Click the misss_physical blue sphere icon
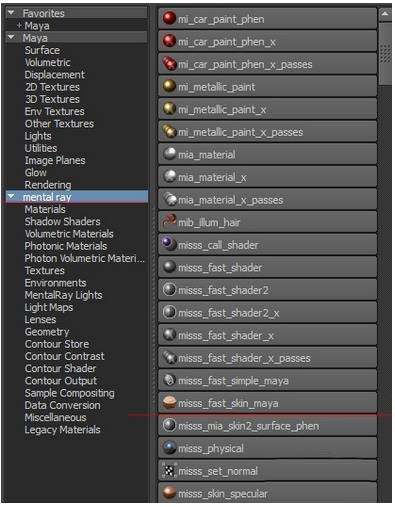The width and height of the screenshot is (395, 507). point(169,448)
